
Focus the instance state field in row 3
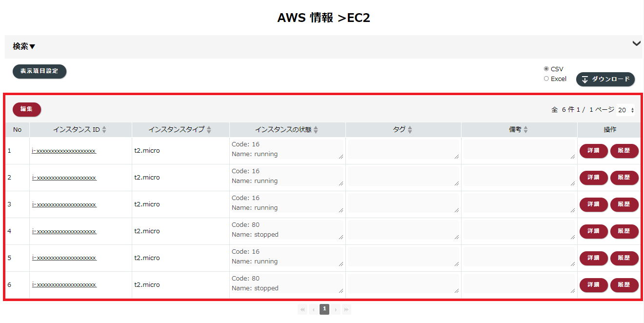coord(287,203)
